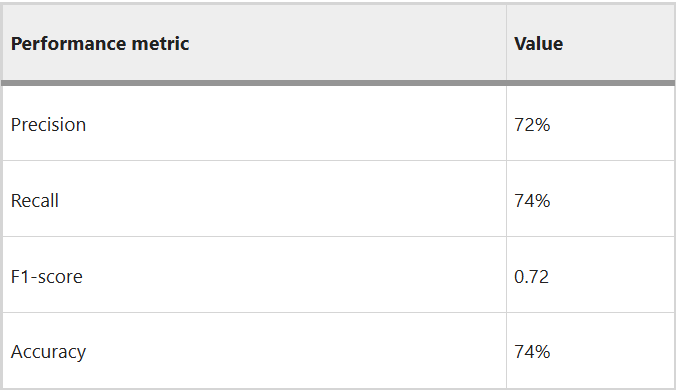Click empty area of Recall row

point(280,200)
